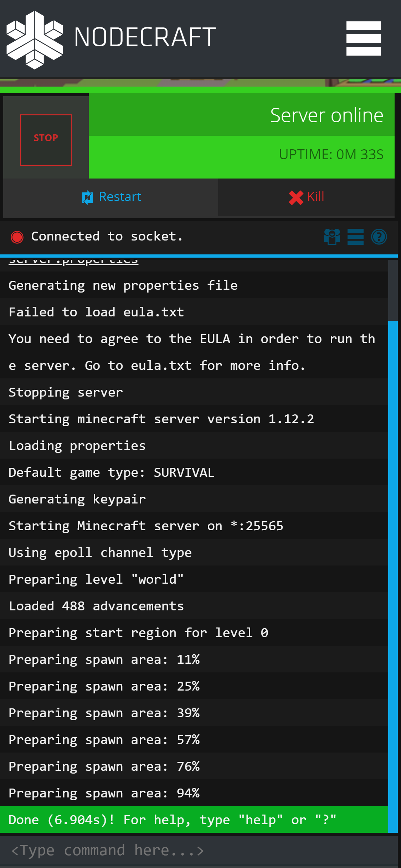Select 'Using epoll channel type' line

pos(194,552)
